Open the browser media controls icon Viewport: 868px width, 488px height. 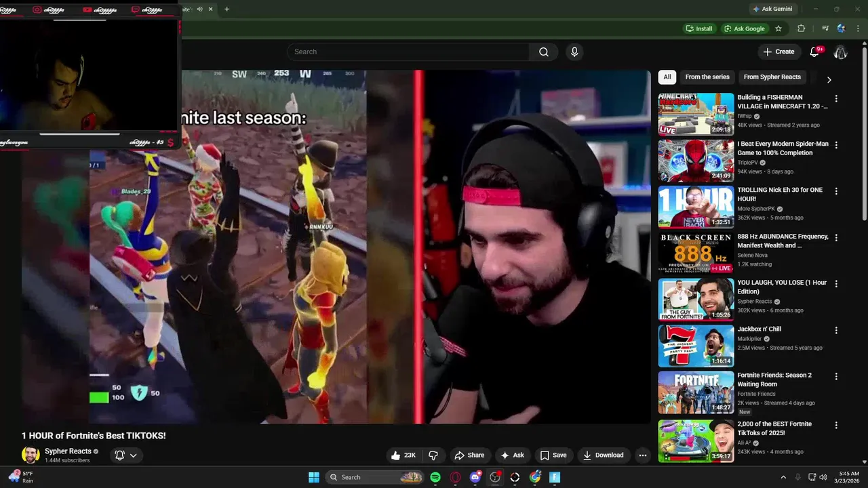click(x=825, y=28)
